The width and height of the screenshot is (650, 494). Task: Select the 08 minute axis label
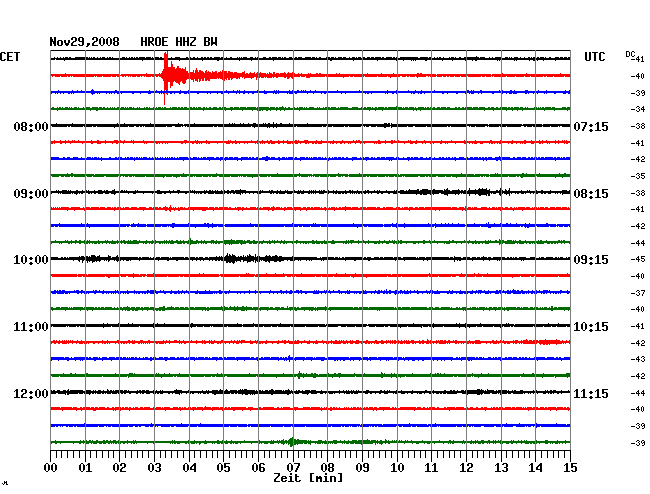pyautogui.click(x=327, y=467)
